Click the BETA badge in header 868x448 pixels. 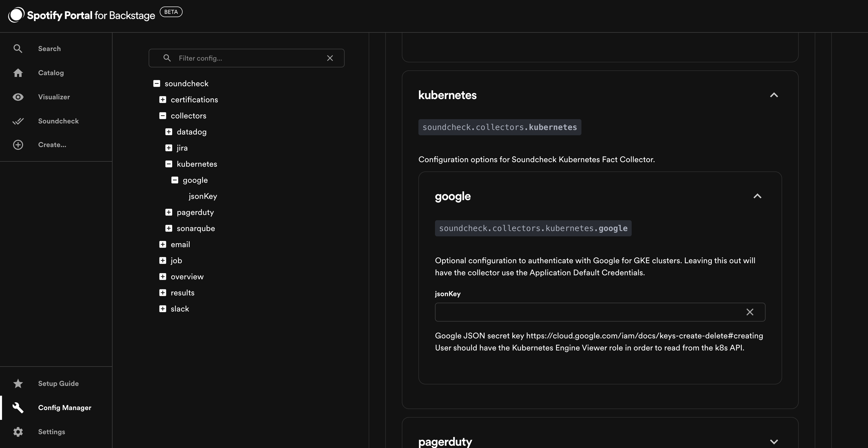tap(171, 12)
